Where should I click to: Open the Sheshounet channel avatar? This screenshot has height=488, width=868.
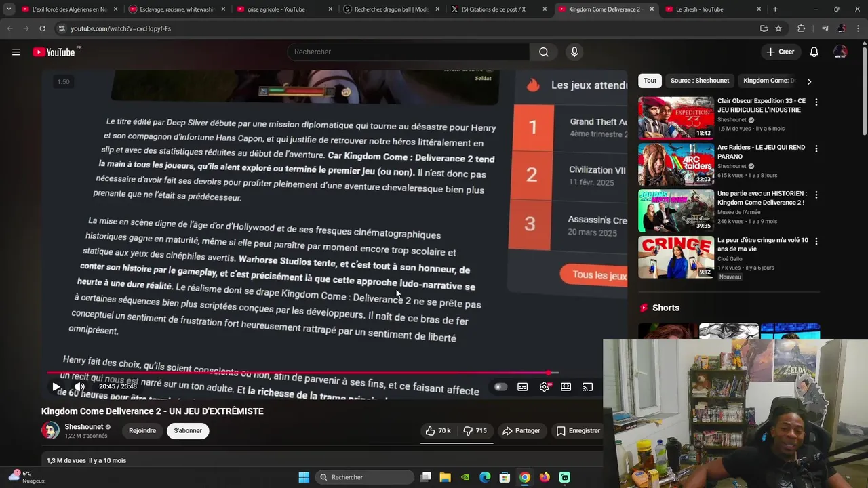coord(50,430)
